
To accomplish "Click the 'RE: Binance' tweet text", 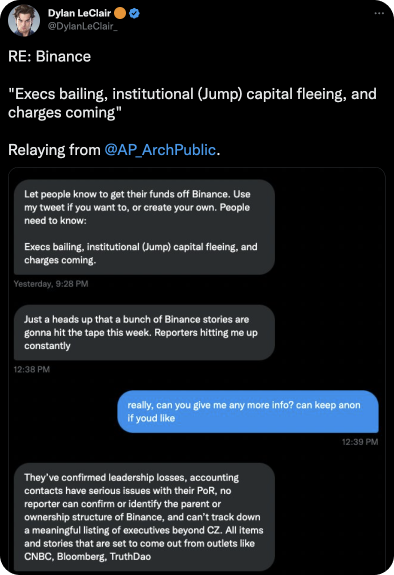I will tap(50, 56).
